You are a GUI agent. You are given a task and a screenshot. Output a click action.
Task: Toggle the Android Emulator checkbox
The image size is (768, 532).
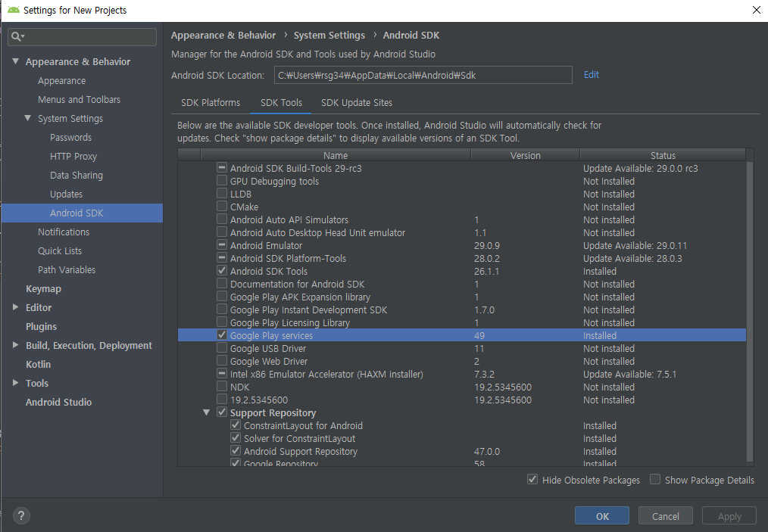[222, 244]
